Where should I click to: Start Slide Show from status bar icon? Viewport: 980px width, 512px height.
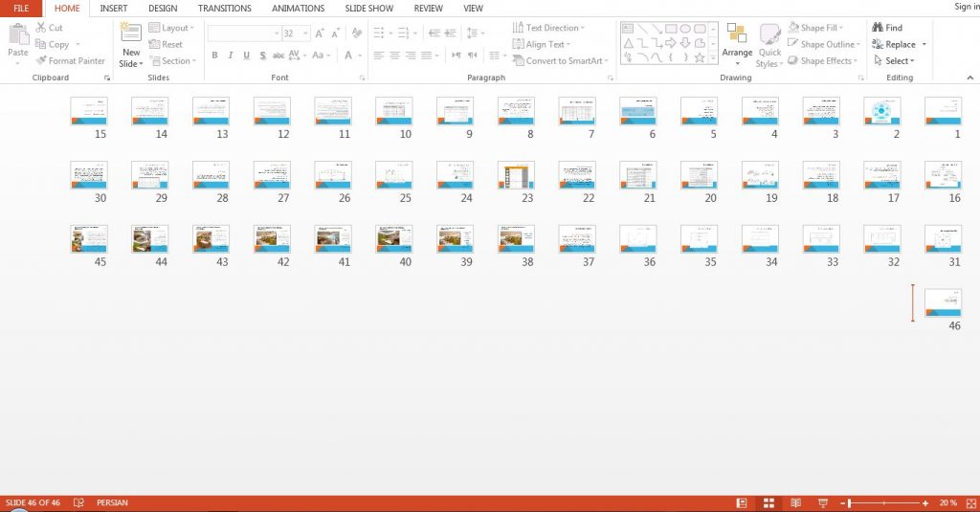823,502
